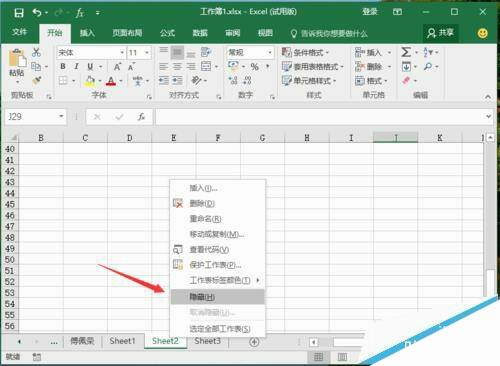500x366 pixels.
Task: Click Insert cells in ribbon
Action: pos(368,52)
